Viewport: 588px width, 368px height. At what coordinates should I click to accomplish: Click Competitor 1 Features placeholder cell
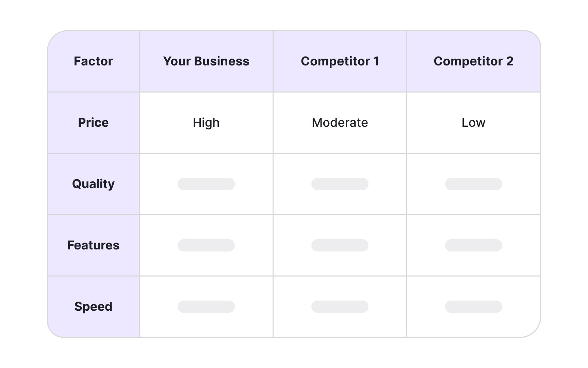click(x=340, y=245)
